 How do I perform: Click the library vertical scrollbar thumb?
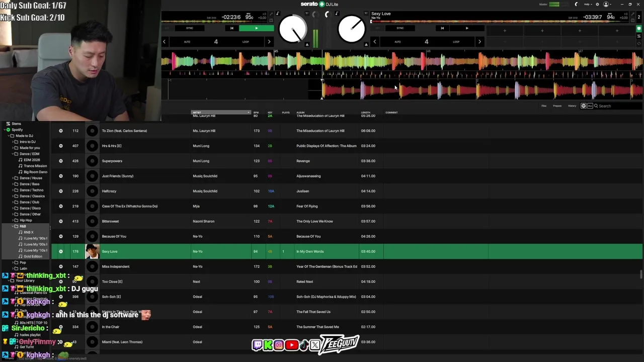point(641,274)
